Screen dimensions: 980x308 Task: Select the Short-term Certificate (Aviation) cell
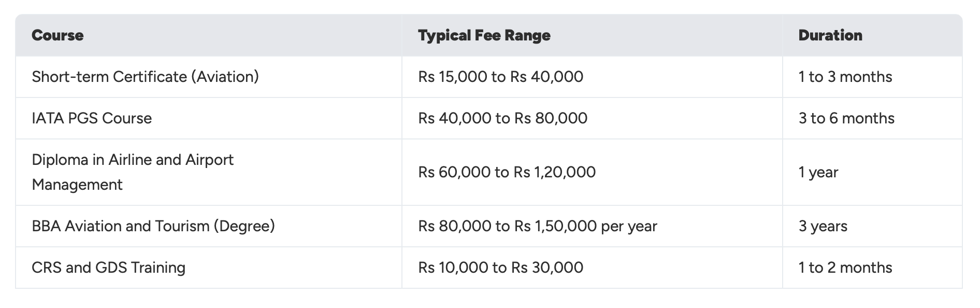tap(145, 77)
